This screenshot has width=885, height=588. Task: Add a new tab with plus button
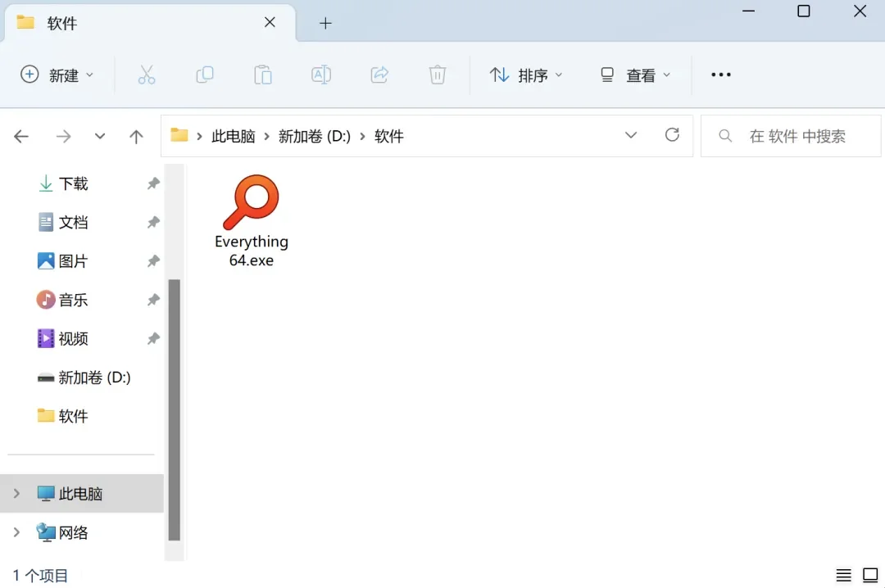click(x=325, y=23)
